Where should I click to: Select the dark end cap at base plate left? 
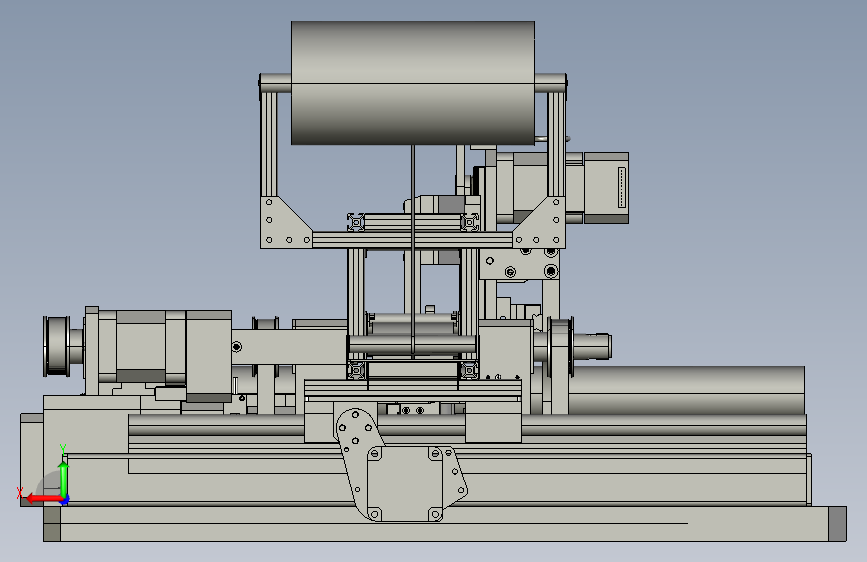point(52,524)
